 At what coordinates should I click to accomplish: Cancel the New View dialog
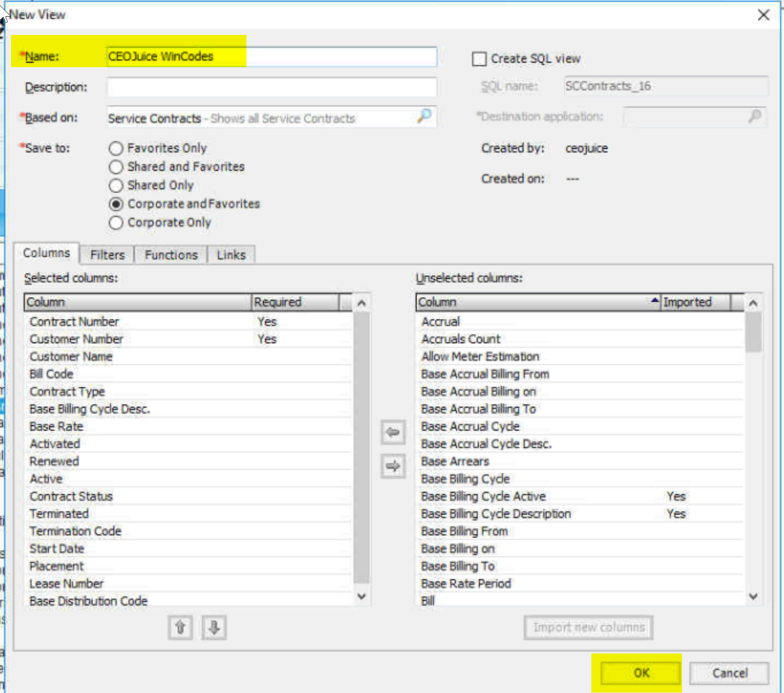coord(730,673)
